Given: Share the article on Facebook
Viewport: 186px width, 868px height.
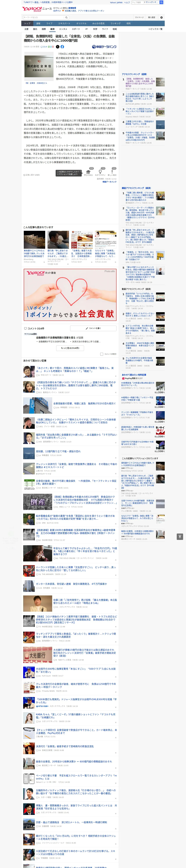Looking at the screenshot, I should (x=62, y=47).
